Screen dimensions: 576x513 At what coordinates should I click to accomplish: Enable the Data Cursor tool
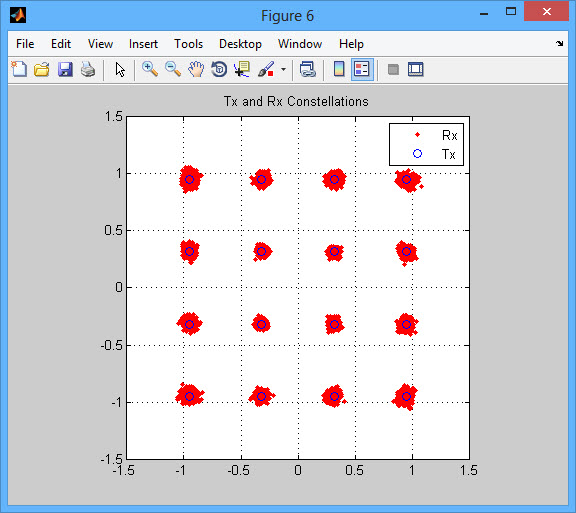[242, 69]
